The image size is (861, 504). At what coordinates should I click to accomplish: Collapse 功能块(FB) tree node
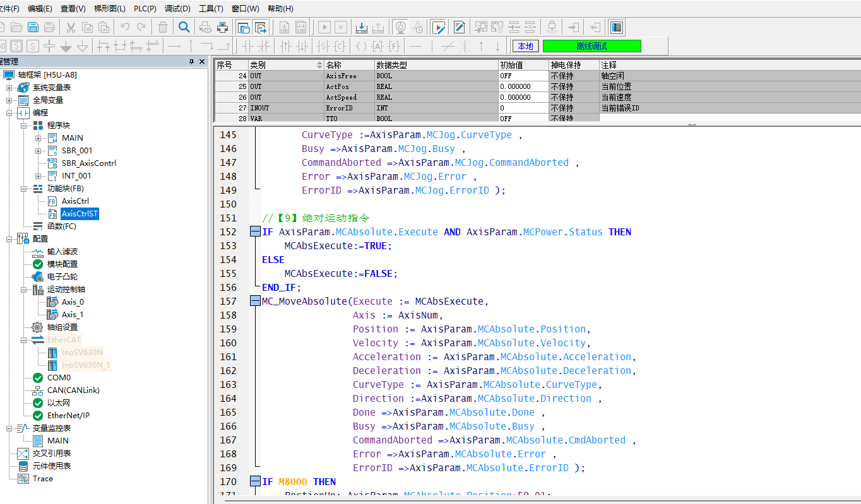click(x=24, y=189)
